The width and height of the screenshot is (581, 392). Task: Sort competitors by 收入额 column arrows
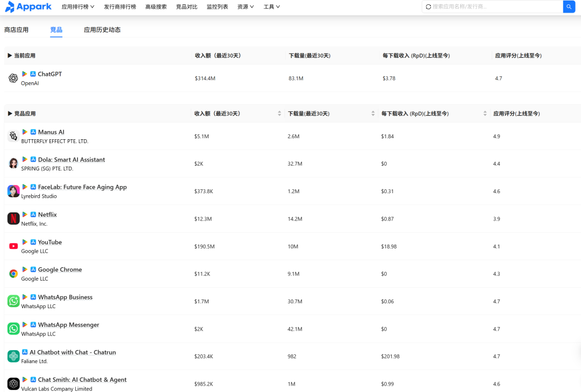click(x=279, y=113)
